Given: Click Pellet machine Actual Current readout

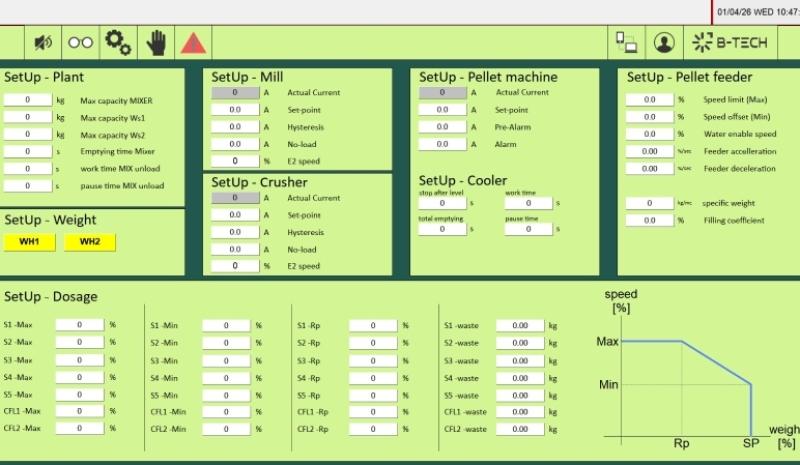Looking at the screenshot, I should point(442,93).
